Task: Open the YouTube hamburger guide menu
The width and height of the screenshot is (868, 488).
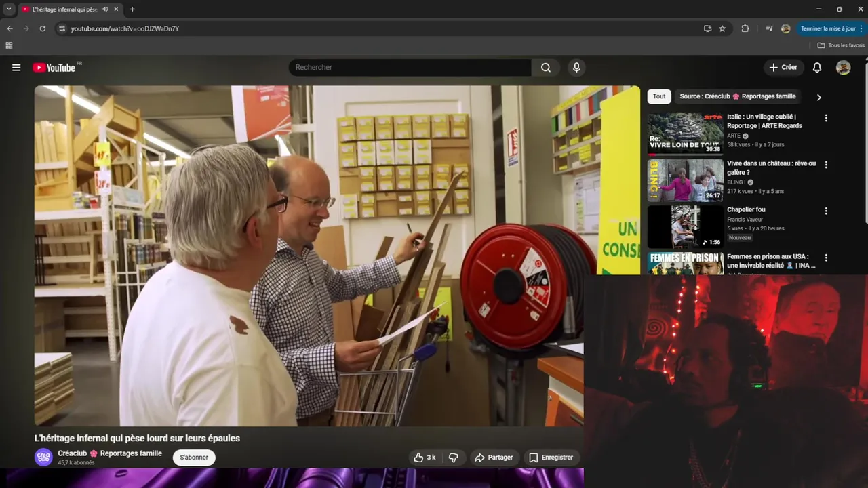Action: pyautogui.click(x=16, y=68)
